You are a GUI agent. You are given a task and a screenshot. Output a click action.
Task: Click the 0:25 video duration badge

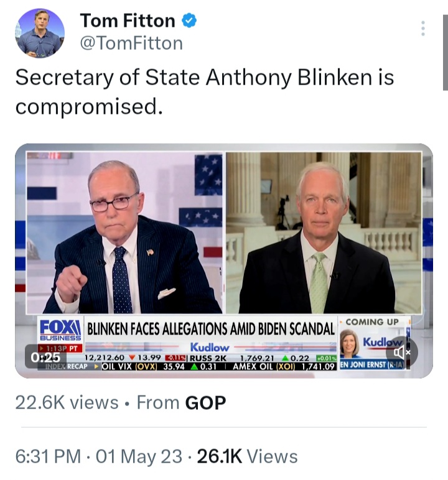pos(45,357)
